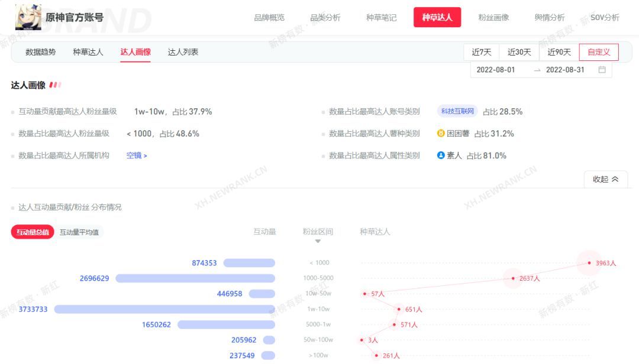Toggle to 互动量平均值 view

point(79,232)
